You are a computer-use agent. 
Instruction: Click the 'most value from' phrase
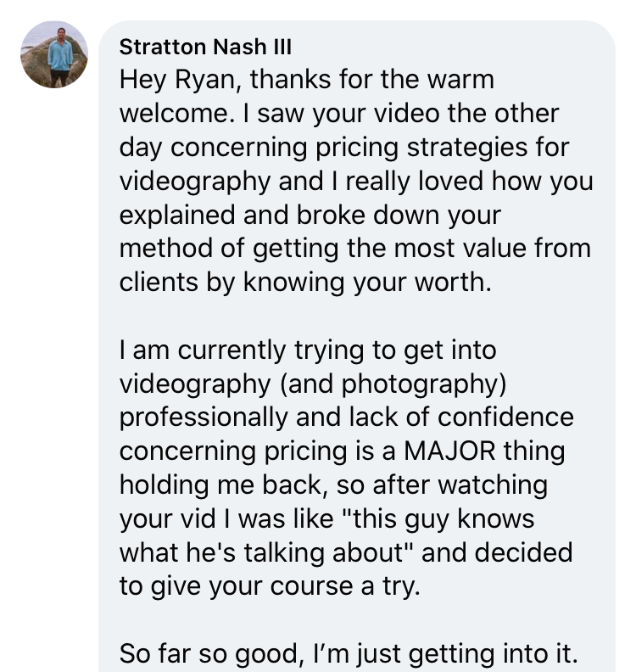(492, 249)
